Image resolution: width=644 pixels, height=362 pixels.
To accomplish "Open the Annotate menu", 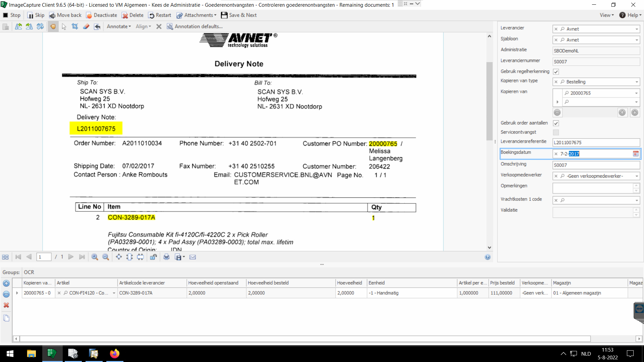I will (x=119, y=26).
